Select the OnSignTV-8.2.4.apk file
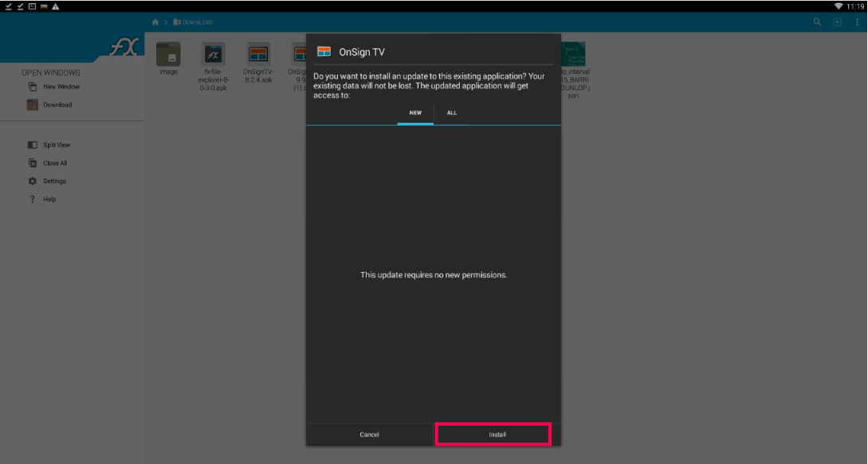Viewport: 868px width, 464px height. [258, 62]
